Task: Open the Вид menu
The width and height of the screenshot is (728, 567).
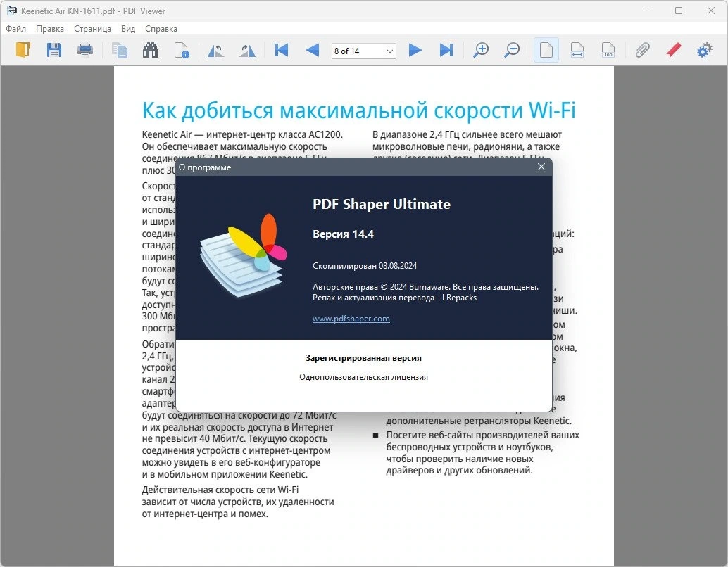Action: coord(128,29)
